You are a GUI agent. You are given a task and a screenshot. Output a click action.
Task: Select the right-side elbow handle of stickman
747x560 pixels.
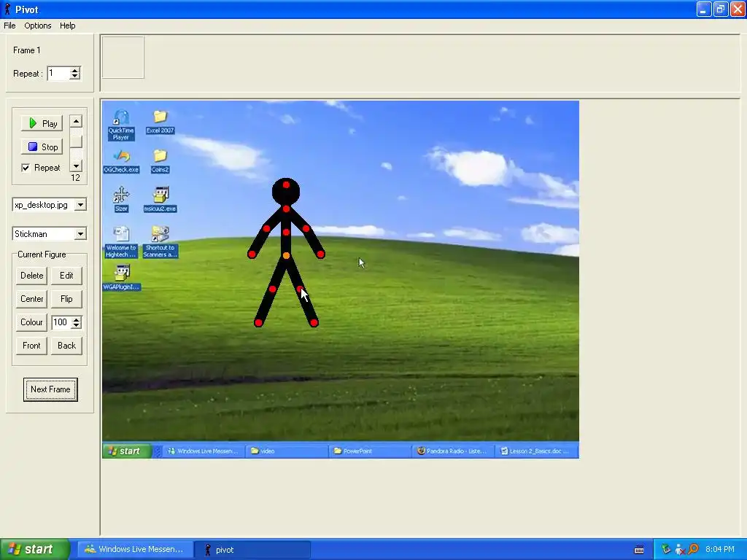306,228
